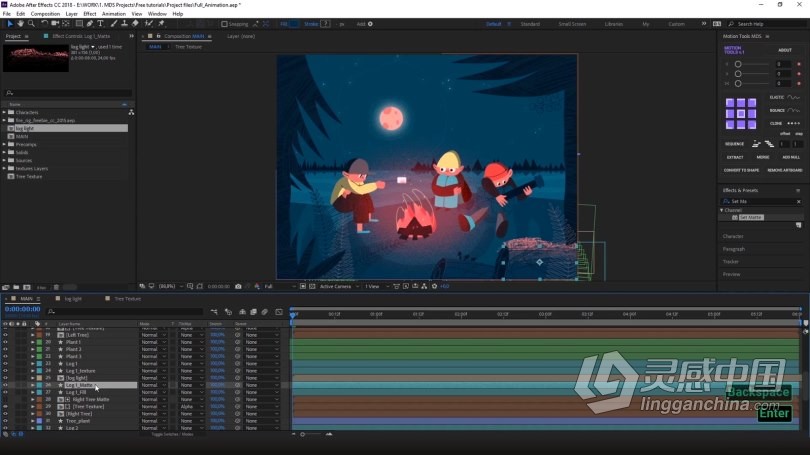Expand the Solids folder in Project panel
Image resolution: width=810 pixels, height=455 pixels.
click(x=4, y=152)
